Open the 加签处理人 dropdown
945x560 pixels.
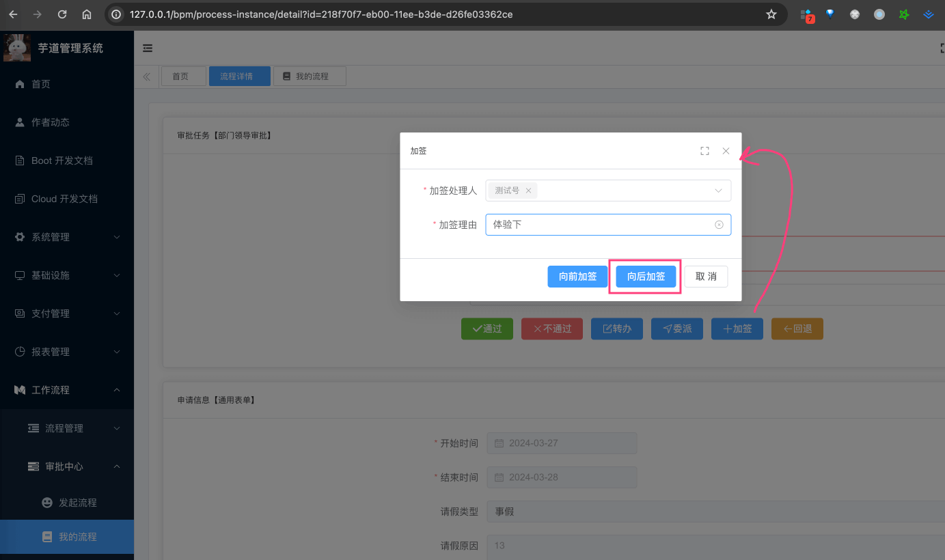(x=718, y=191)
